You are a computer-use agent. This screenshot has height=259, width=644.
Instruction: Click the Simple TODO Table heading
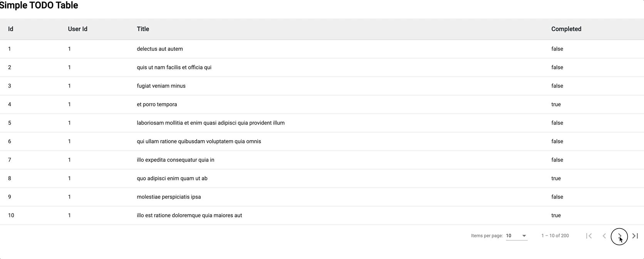coord(39,5)
